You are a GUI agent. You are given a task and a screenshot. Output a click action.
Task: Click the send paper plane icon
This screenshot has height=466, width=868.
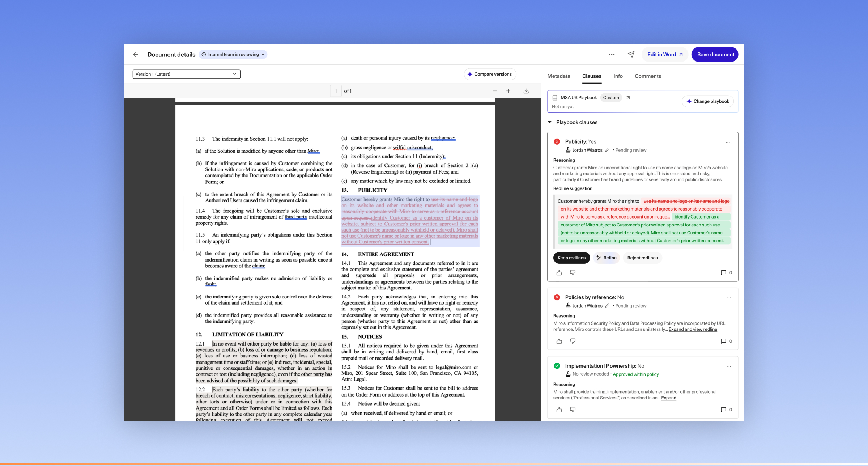(x=631, y=54)
